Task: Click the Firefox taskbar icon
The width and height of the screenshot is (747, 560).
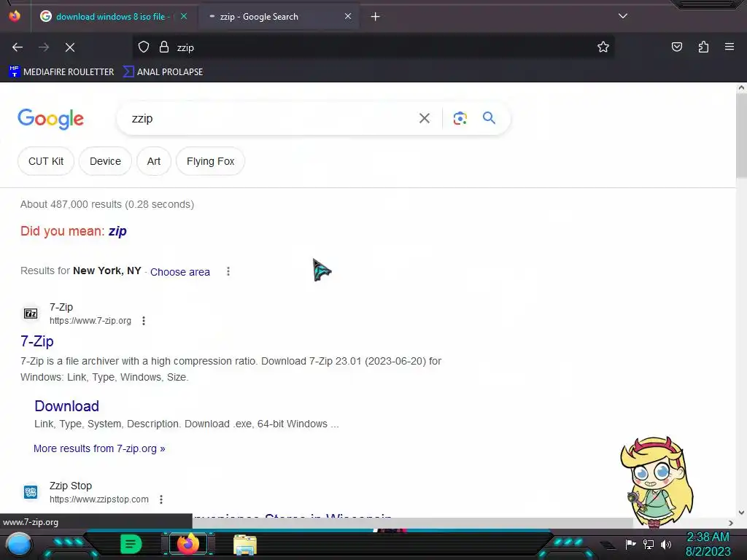Action: 188,544
